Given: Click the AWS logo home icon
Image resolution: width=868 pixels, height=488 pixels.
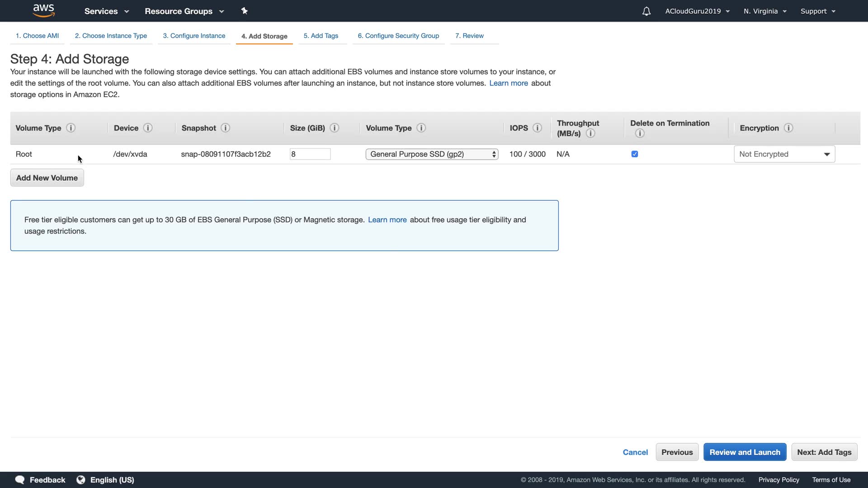Looking at the screenshot, I should (44, 10).
